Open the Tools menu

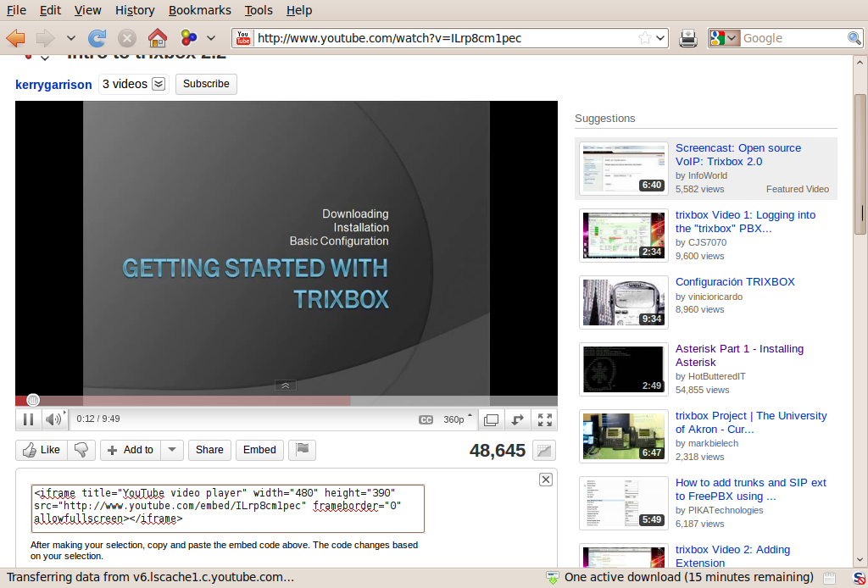[x=259, y=10]
